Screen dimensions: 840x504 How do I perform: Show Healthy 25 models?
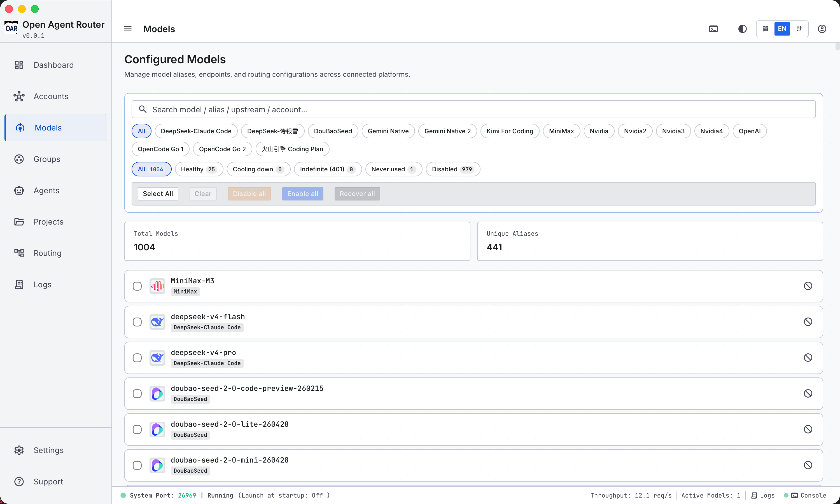tap(199, 169)
